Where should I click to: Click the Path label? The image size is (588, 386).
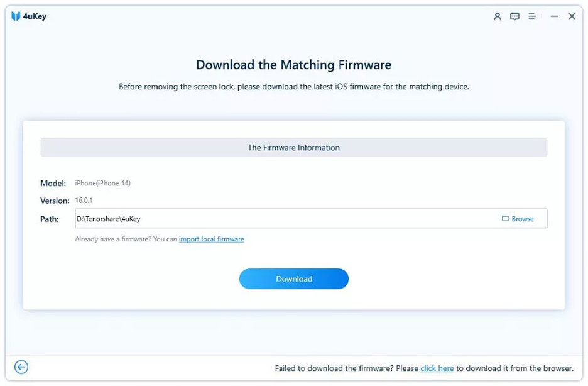tap(49, 219)
